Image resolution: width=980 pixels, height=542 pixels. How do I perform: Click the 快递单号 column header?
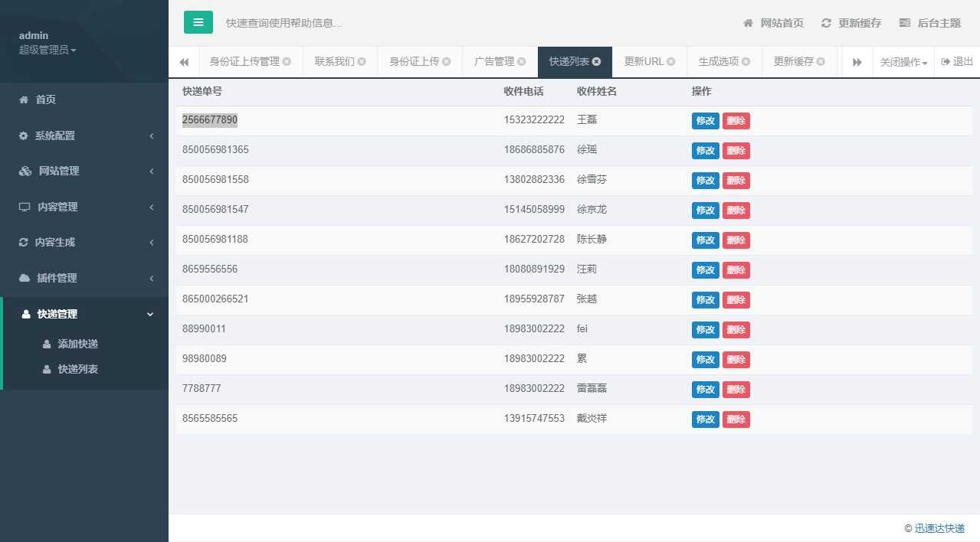[202, 91]
